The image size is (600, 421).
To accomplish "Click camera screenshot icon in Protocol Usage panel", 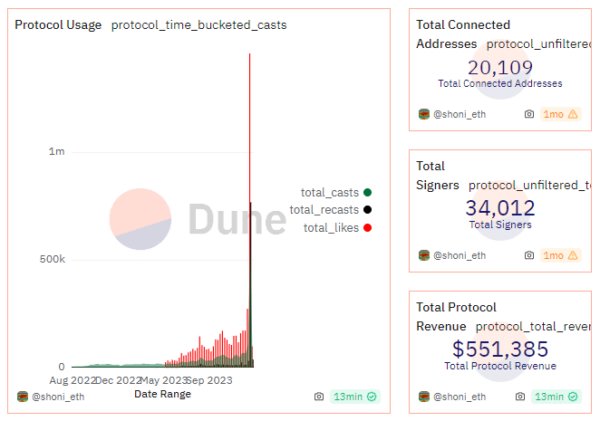I will coord(319,397).
